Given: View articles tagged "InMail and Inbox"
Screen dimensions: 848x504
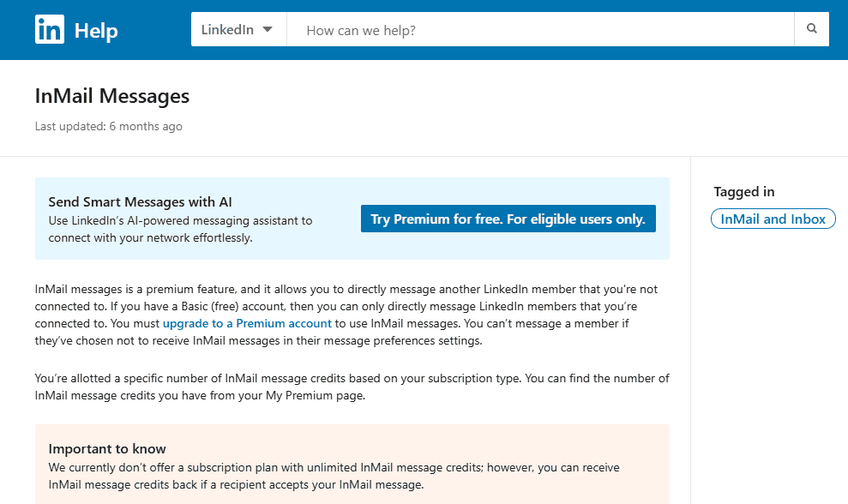Looking at the screenshot, I should click(773, 219).
